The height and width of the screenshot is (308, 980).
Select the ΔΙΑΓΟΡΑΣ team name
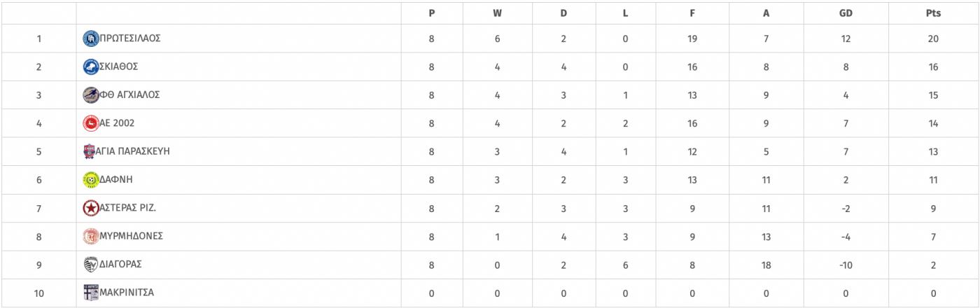point(120,265)
